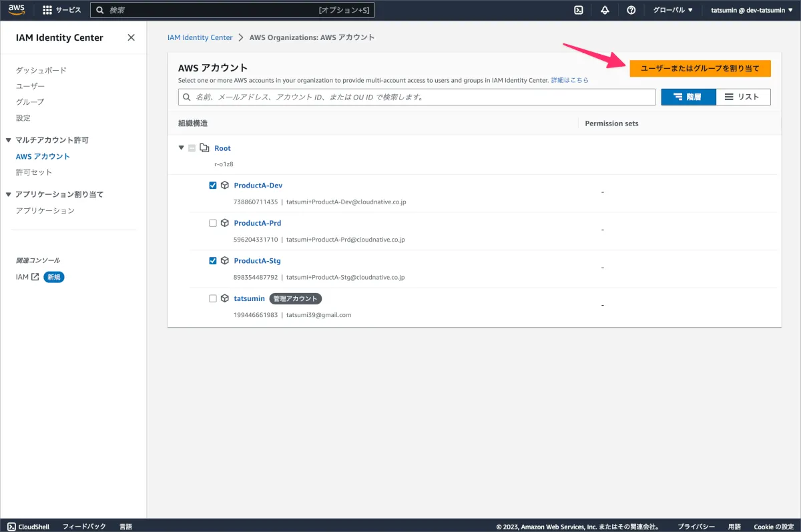Click the ProductA-Prd account cube icon
This screenshot has width=801, height=532.
tap(225, 223)
